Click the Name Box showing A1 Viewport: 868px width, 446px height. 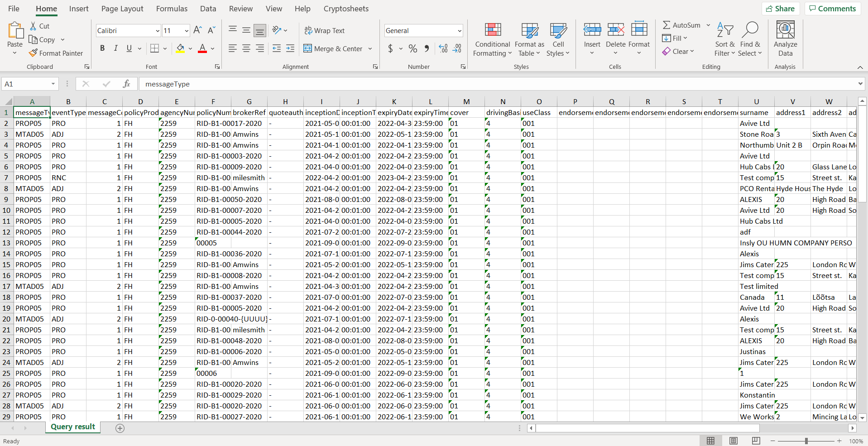[26, 84]
